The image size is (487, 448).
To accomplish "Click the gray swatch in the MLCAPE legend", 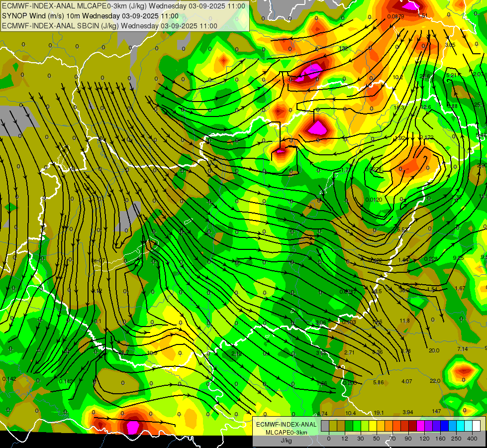I will pyautogui.click(x=325, y=426).
